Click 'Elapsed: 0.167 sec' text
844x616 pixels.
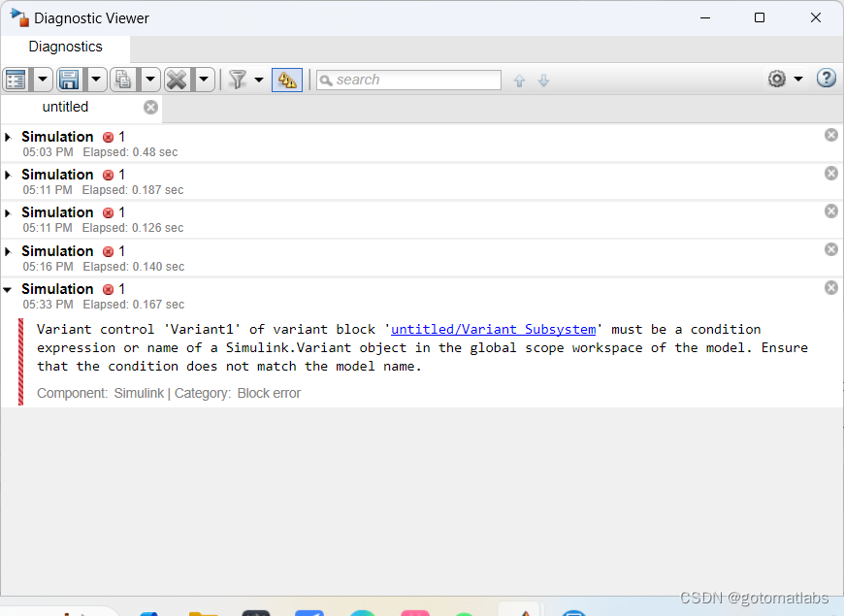134,305
